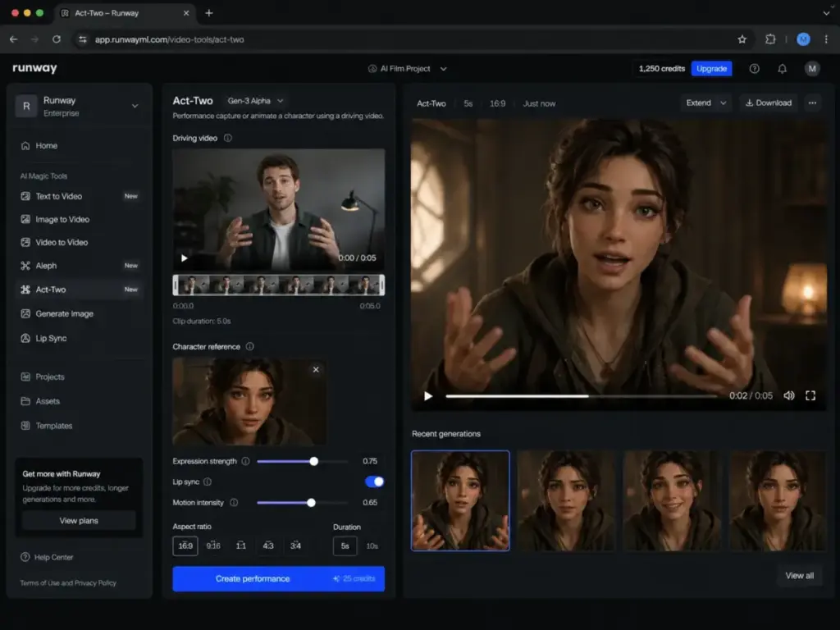The height and width of the screenshot is (630, 840).
Task: Click the Upgrade button
Action: pos(711,69)
